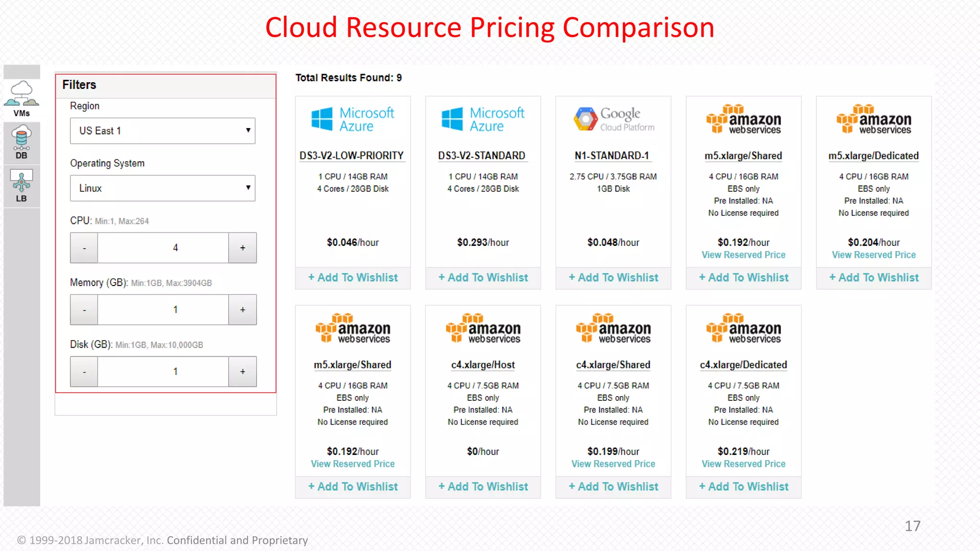Click AWS logo on c4.xlarge/Host card
980x551 pixels.
[483, 328]
